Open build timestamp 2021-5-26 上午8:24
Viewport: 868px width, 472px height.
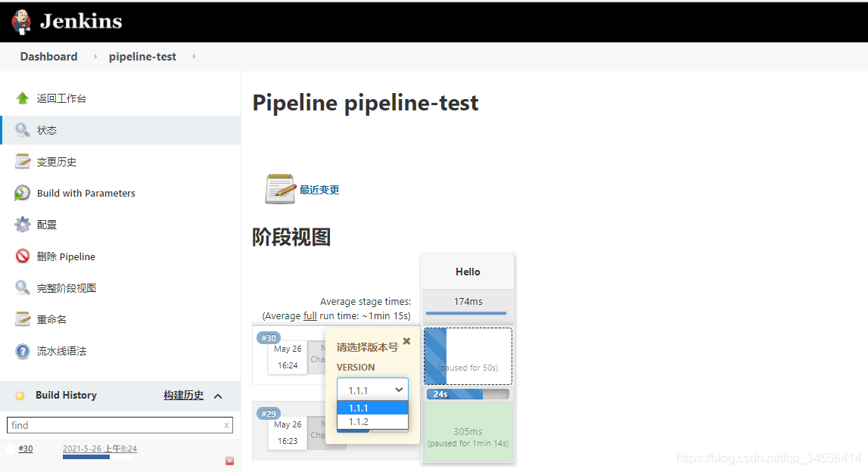100,449
